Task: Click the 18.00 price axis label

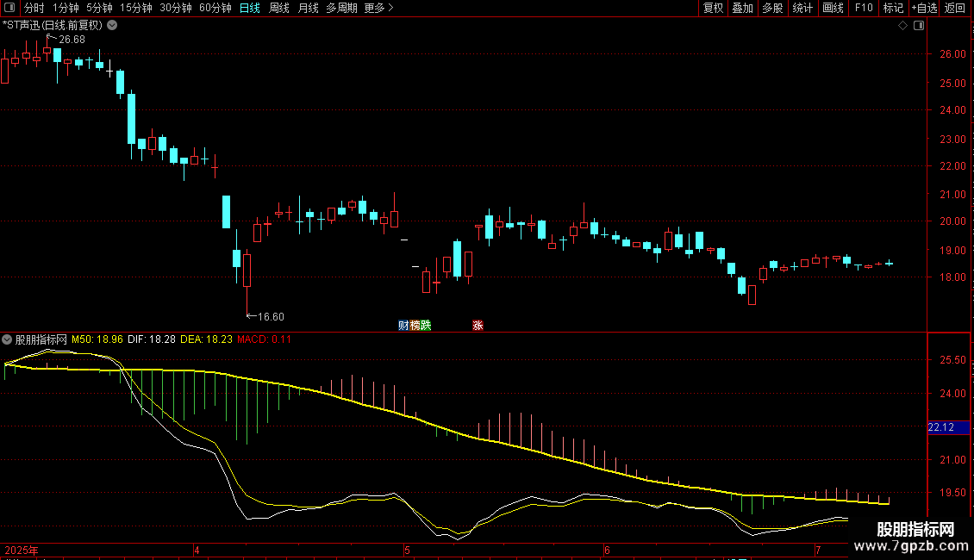Action: pyautogui.click(x=952, y=277)
